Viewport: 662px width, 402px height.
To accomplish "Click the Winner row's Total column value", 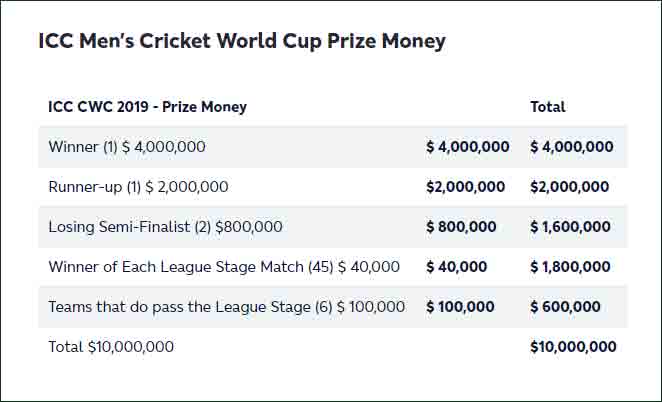I will (572, 147).
